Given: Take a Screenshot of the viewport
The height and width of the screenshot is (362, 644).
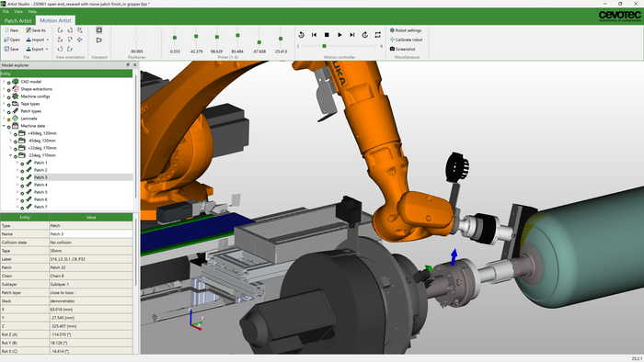Looking at the screenshot, I should (x=403, y=49).
